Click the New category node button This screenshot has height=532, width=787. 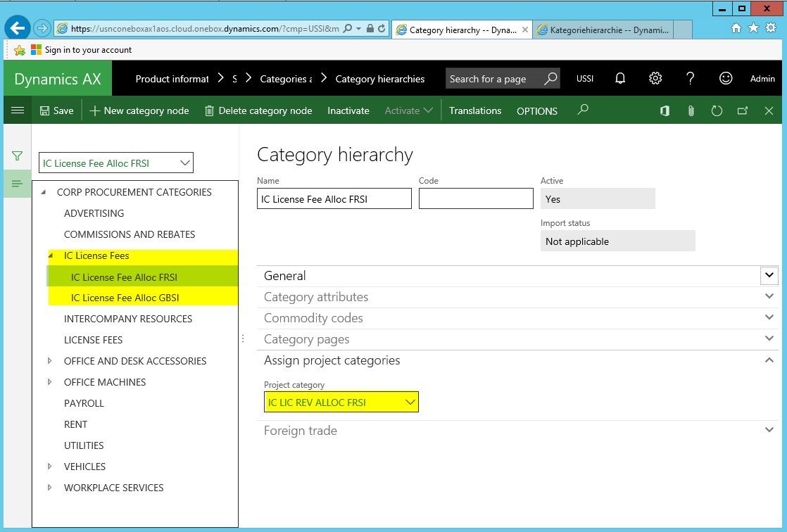pyautogui.click(x=139, y=110)
